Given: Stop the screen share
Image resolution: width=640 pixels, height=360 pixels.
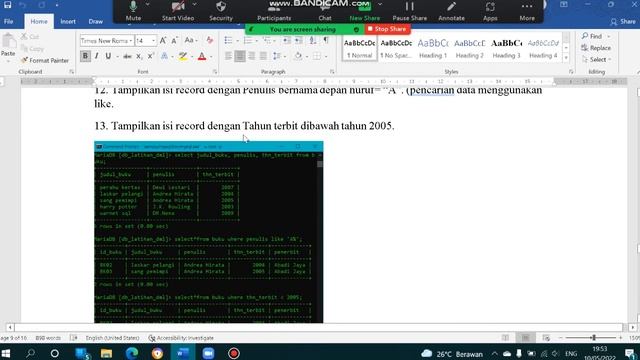Looking at the screenshot, I should (x=387, y=29).
